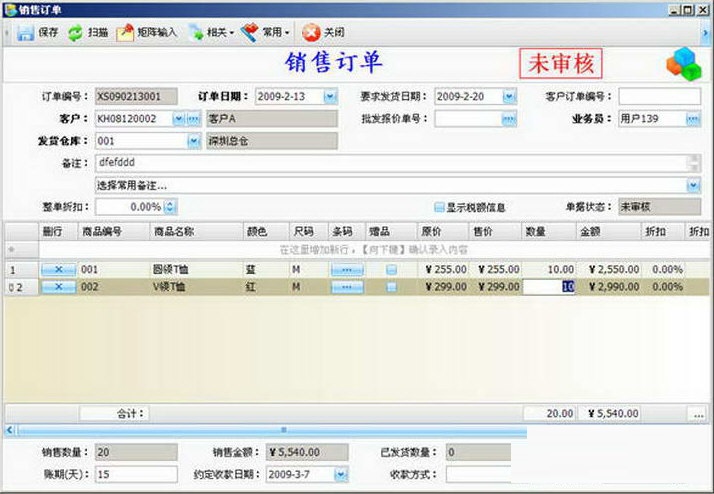Click the unapproved (未审核) red stamp
This screenshot has height=494, width=714.
(x=561, y=64)
